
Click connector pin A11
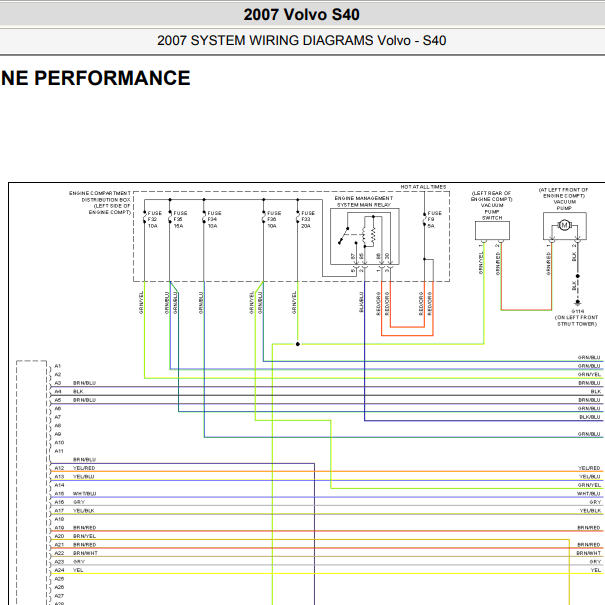click(59, 451)
